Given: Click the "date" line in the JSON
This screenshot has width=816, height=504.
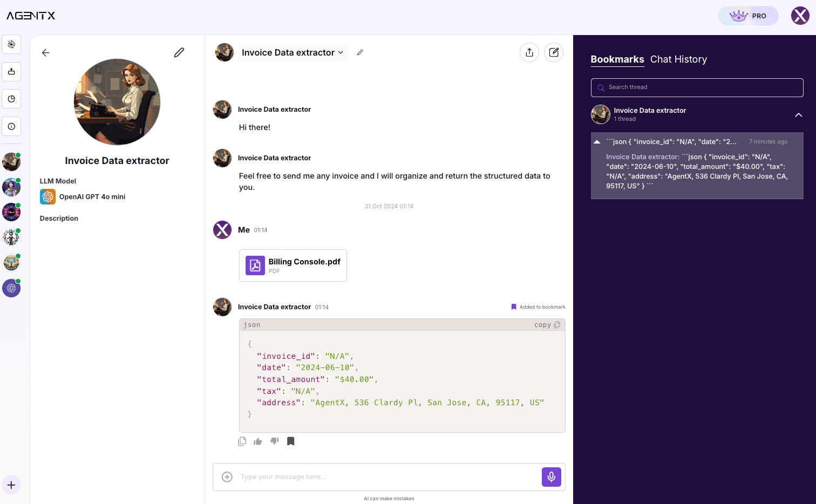Looking at the screenshot, I should (x=308, y=367).
